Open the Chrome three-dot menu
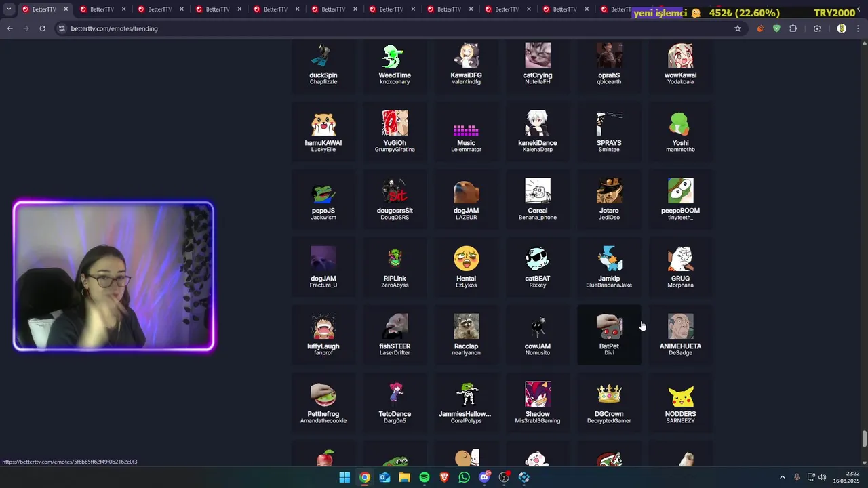 click(858, 28)
